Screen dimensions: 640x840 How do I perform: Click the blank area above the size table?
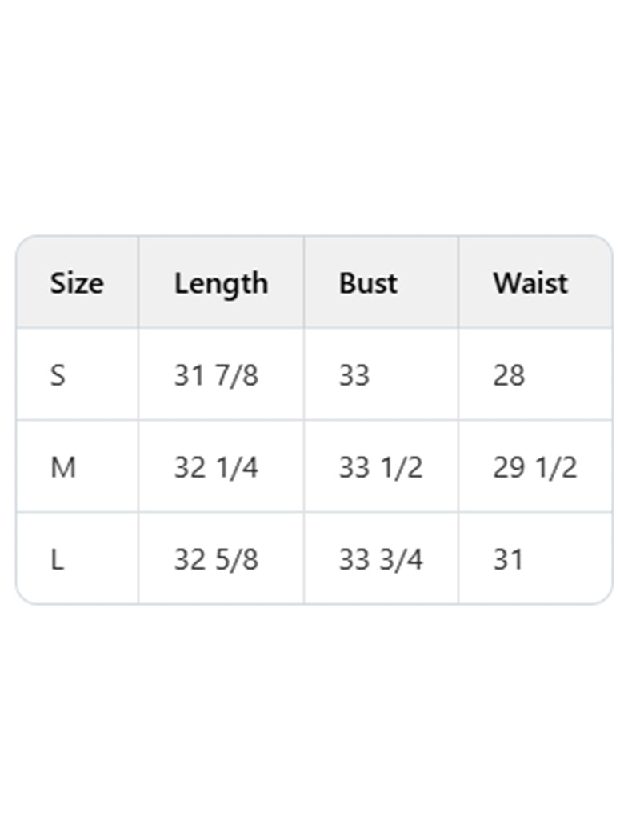coord(320,120)
